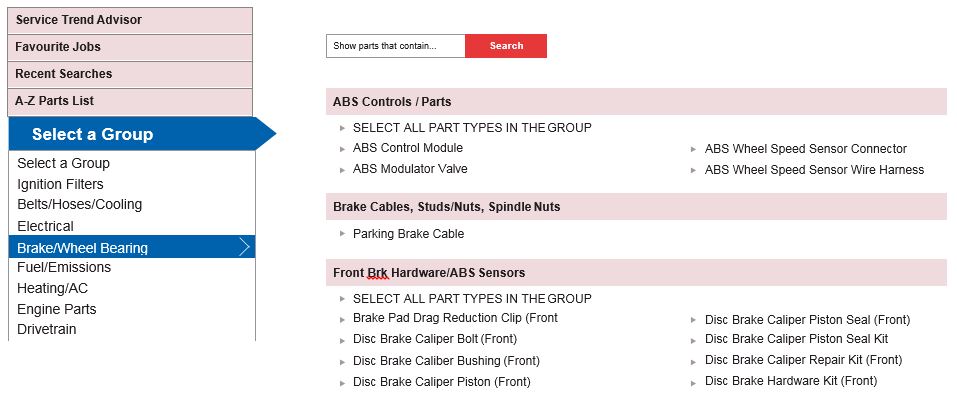Pick the Electrical group
957x403 pixels.
tap(45, 226)
